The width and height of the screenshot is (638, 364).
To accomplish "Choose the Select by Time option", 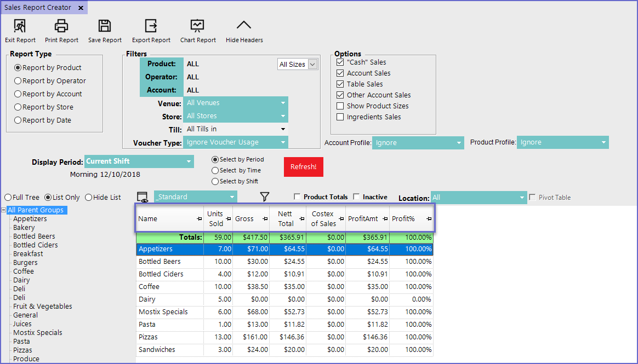I will point(215,171).
